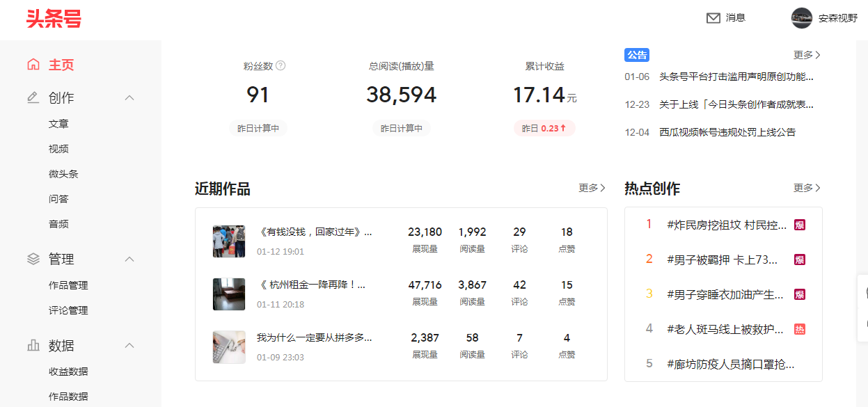Open 更多 next to 热点创作
The height and width of the screenshot is (407, 868).
point(807,188)
